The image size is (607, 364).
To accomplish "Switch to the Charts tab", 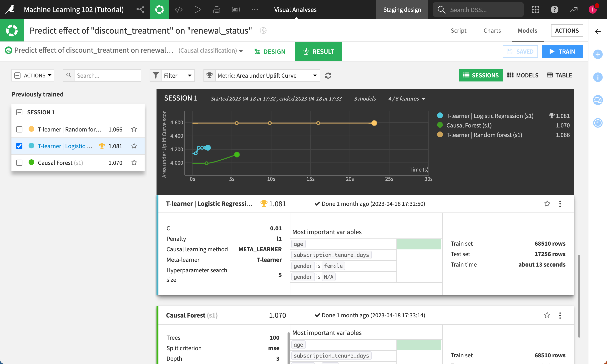I will [492, 31].
